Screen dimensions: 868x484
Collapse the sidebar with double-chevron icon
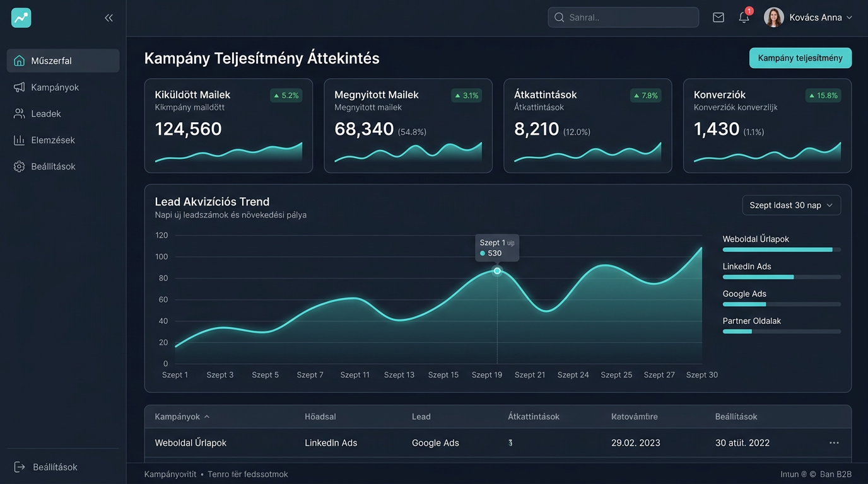point(108,18)
